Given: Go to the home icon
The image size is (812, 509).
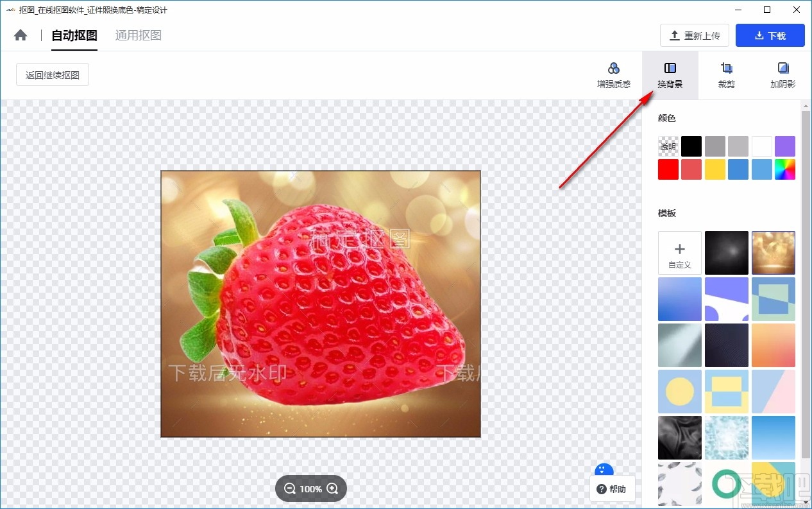Looking at the screenshot, I should click(21, 35).
